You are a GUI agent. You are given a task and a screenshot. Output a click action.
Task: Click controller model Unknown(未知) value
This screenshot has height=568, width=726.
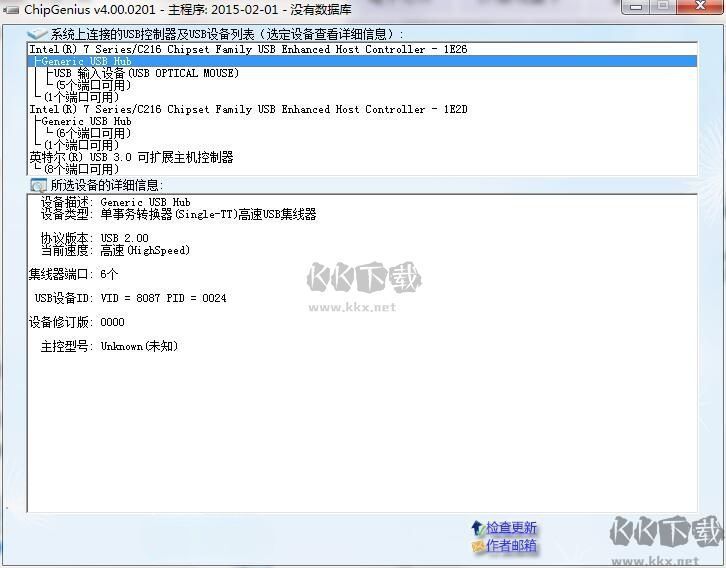139,346
